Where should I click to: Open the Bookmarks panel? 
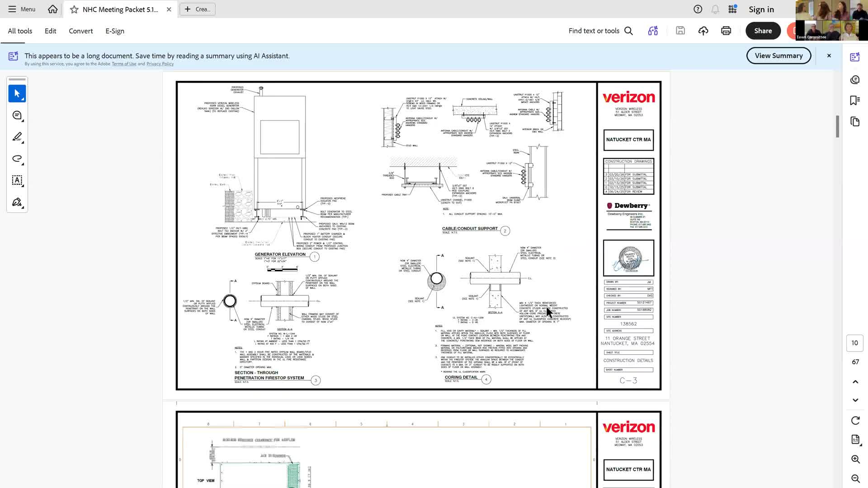pos(855,100)
